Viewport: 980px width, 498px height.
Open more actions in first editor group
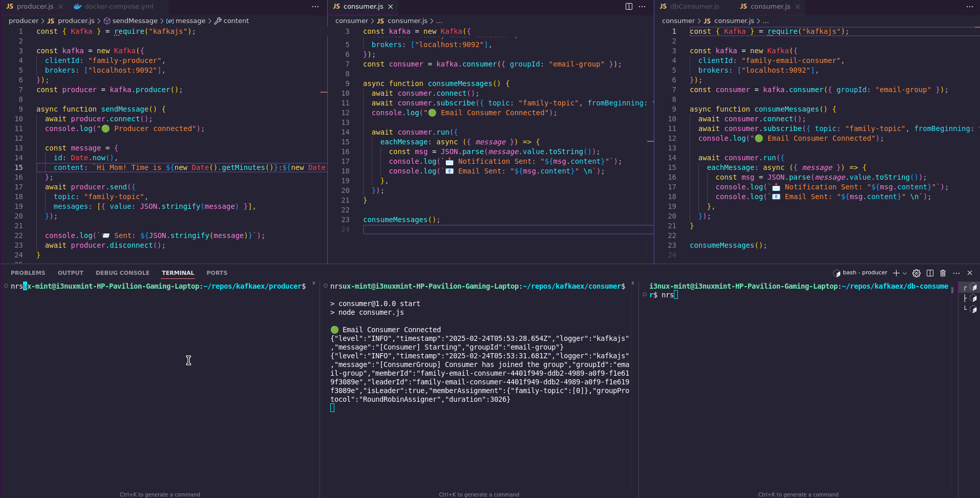[315, 7]
